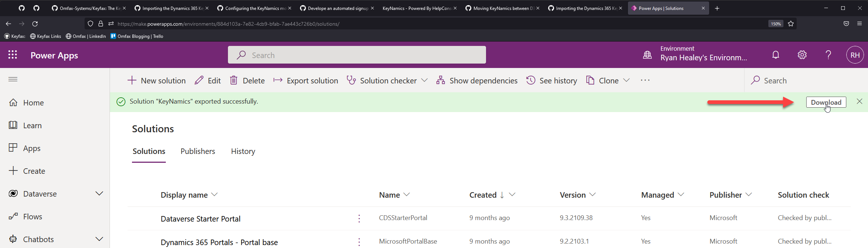Click the Show dependencies hierarchy icon

click(x=440, y=80)
